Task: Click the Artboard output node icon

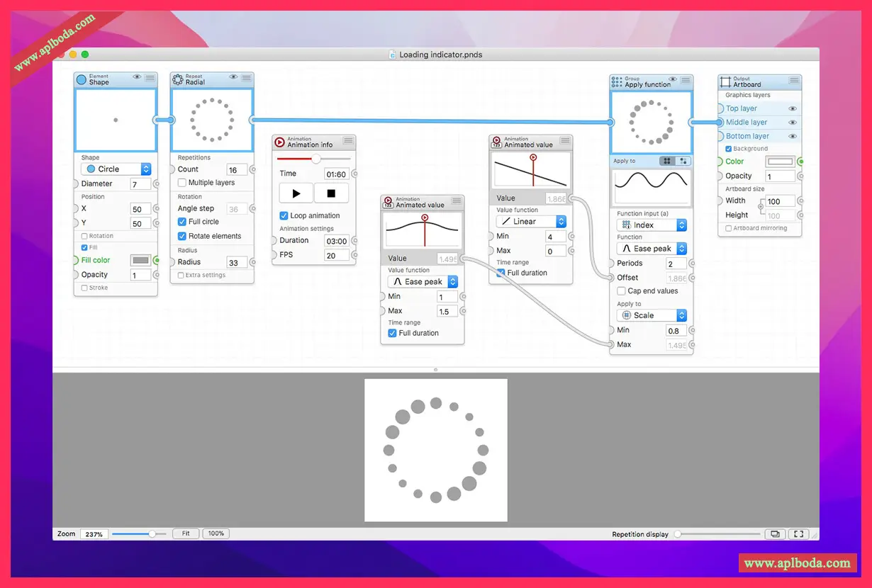Action: [x=725, y=81]
